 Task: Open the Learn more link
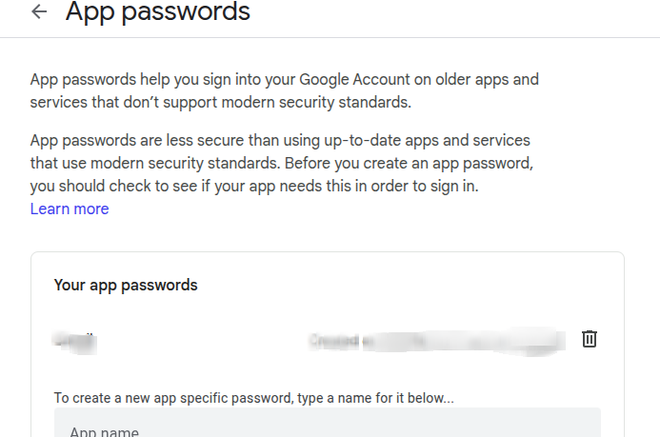pyautogui.click(x=69, y=209)
